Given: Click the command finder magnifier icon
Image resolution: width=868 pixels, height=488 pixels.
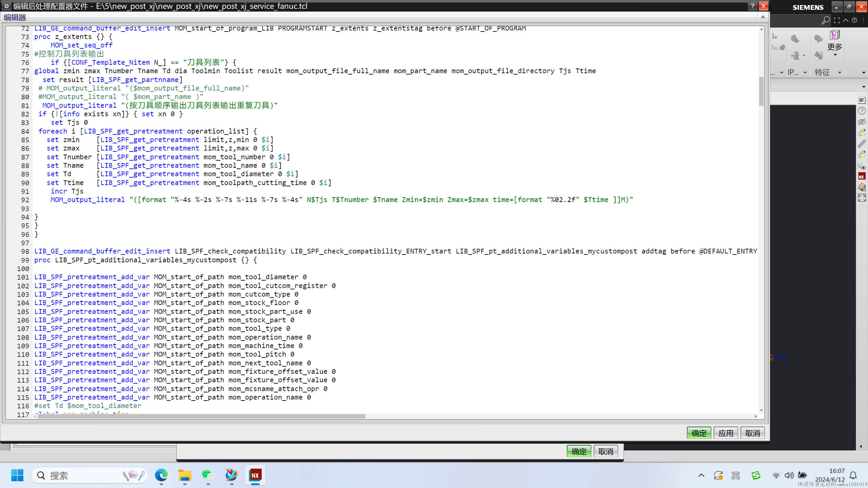Looking at the screenshot, I should click(x=825, y=20).
